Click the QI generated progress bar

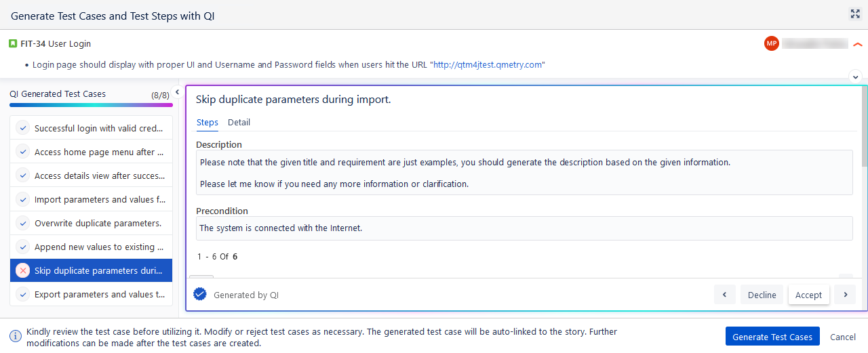(91, 105)
